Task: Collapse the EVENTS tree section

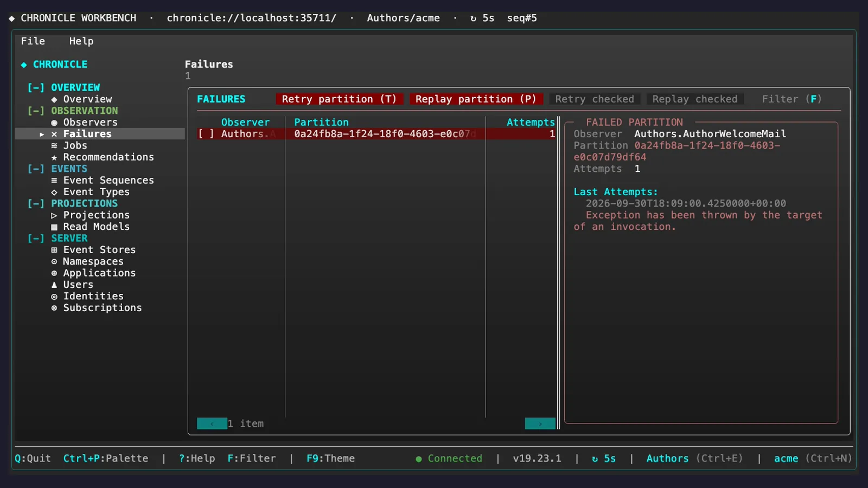Action: (36, 169)
